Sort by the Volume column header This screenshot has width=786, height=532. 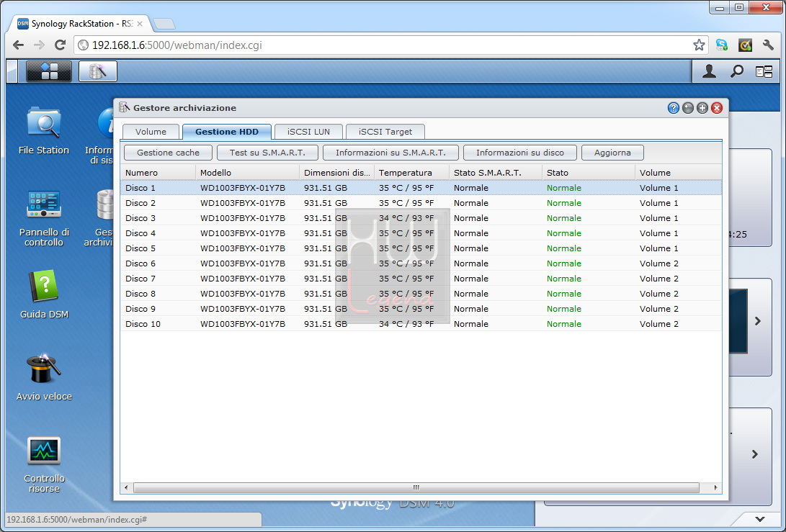point(678,172)
